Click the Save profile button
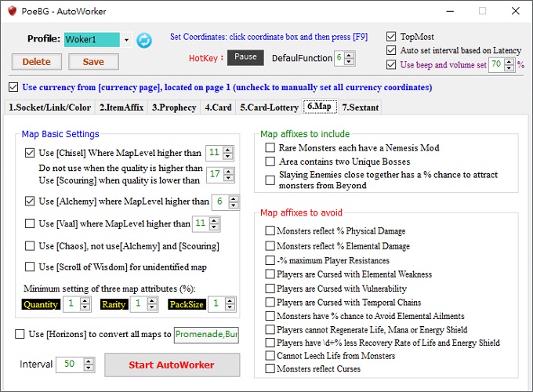This screenshot has width=533, height=392. click(x=93, y=61)
